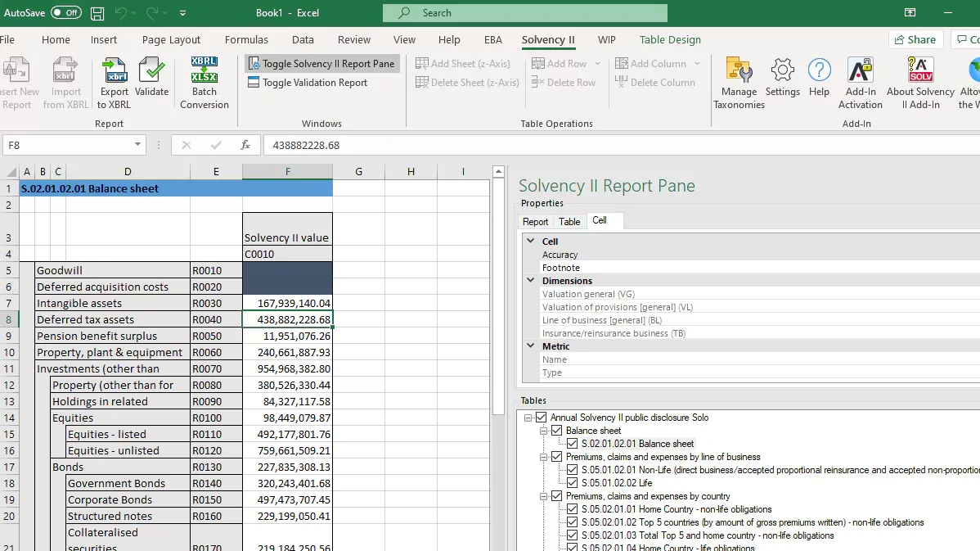Uncheck Premiums, claims and expenses by line of business
980x551 pixels.
click(557, 457)
